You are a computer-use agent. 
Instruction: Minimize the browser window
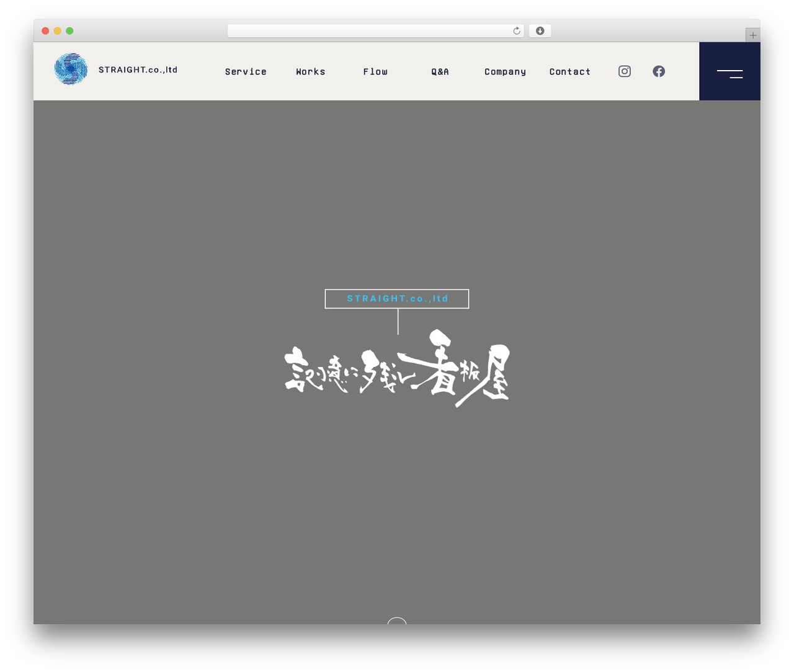[x=58, y=31]
